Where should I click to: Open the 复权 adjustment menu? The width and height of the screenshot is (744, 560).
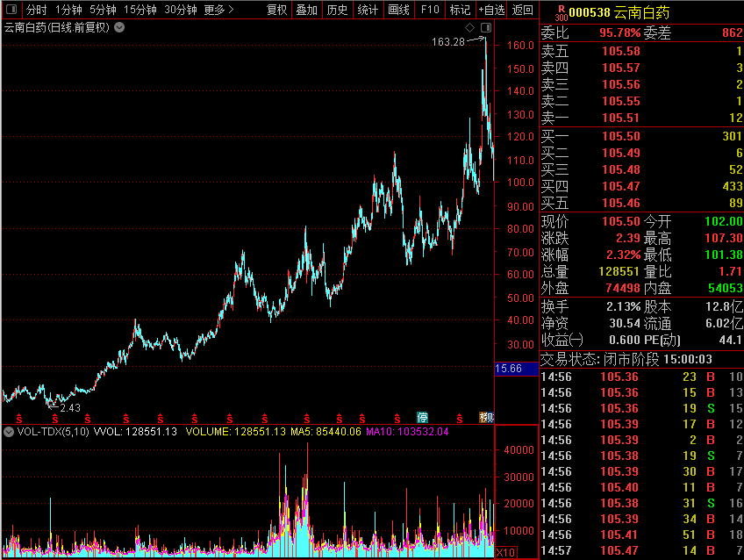(x=276, y=10)
